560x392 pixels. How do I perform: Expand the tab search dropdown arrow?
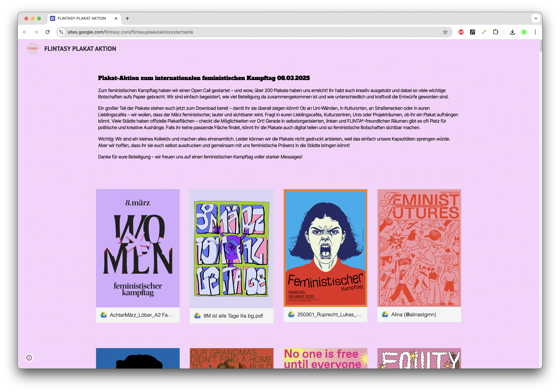(536, 18)
